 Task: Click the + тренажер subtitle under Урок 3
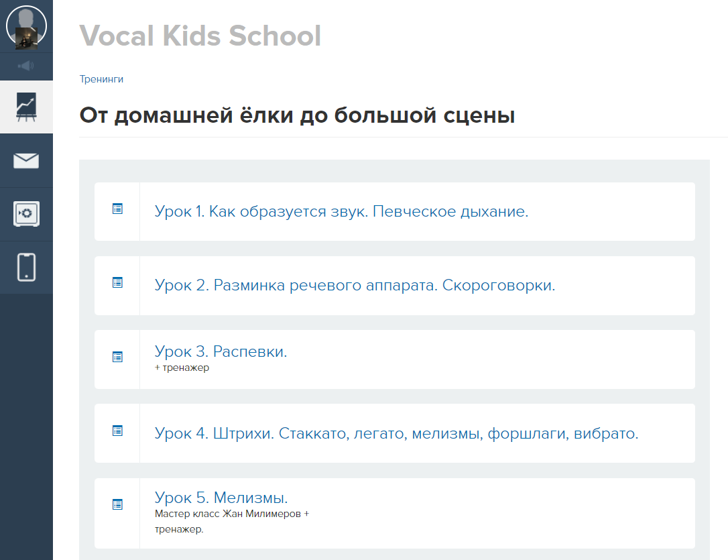[182, 368]
